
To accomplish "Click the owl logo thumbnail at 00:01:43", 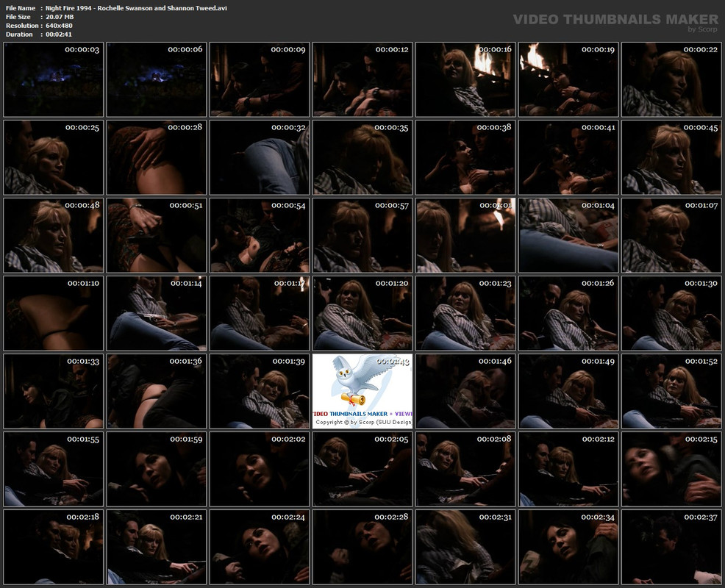I will pos(362,391).
